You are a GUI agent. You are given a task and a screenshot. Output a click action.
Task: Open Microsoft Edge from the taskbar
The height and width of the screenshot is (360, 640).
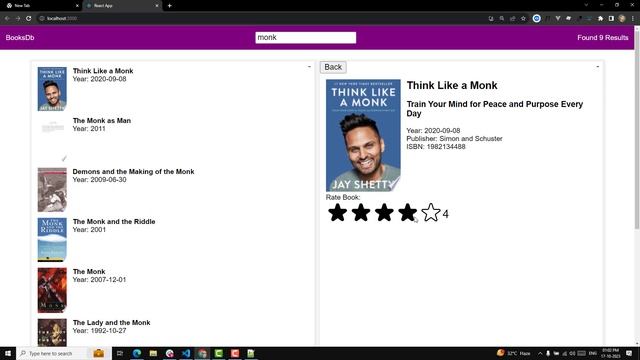(137, 353)
